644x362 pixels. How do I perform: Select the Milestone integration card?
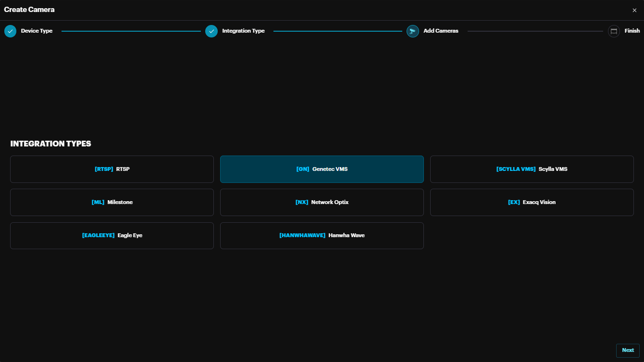(x=111, y=202)
